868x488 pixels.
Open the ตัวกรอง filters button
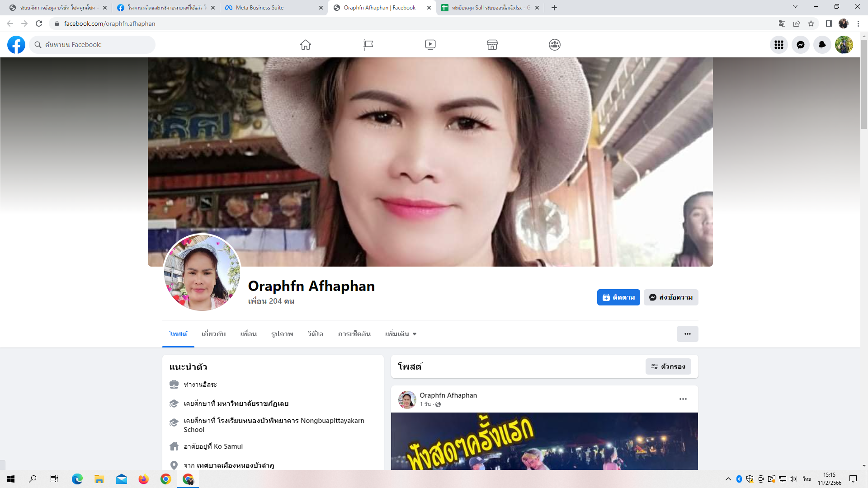pyautogui.click(x=668, y=366)
